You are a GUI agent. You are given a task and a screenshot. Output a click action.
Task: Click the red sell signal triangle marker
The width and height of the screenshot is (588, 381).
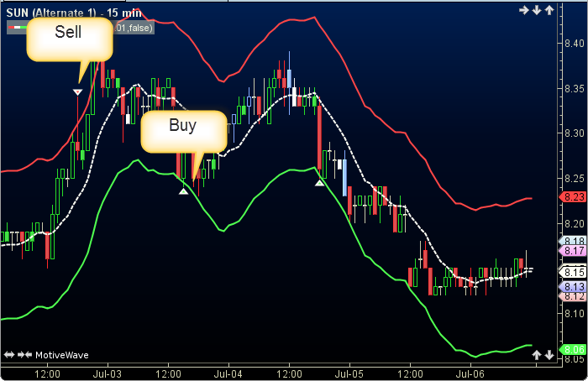coord(77,91)
